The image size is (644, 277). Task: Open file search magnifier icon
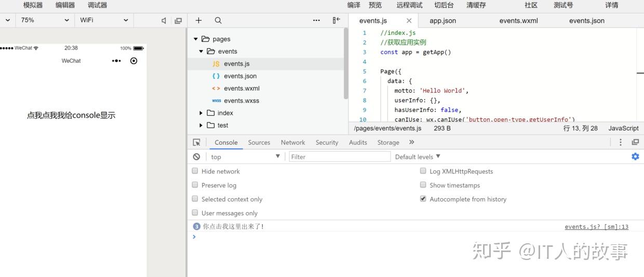click(x=218, y=20)
